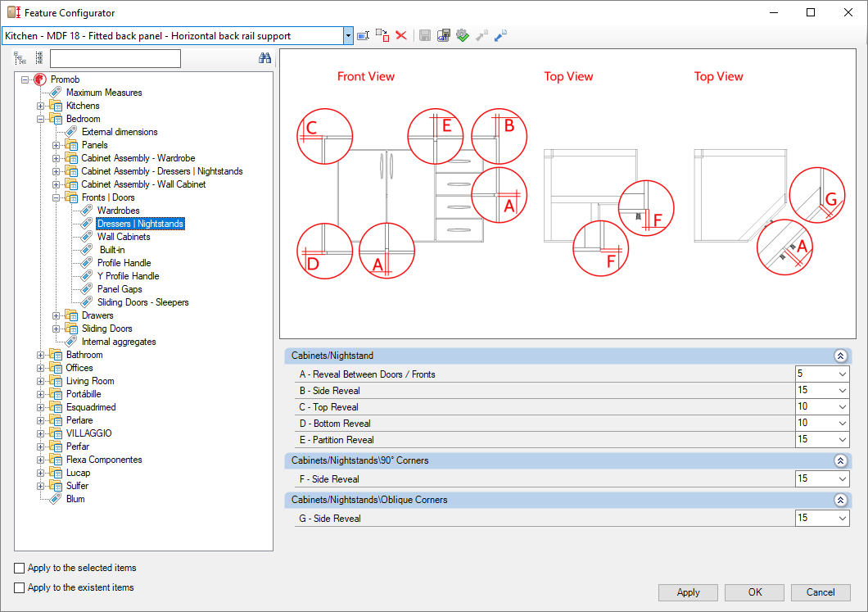Collapse Cabinets/Nightstands Oblique Corners section
Viewport: 868px width, 612px height.
pyautogui.click(x=840, y=500)
